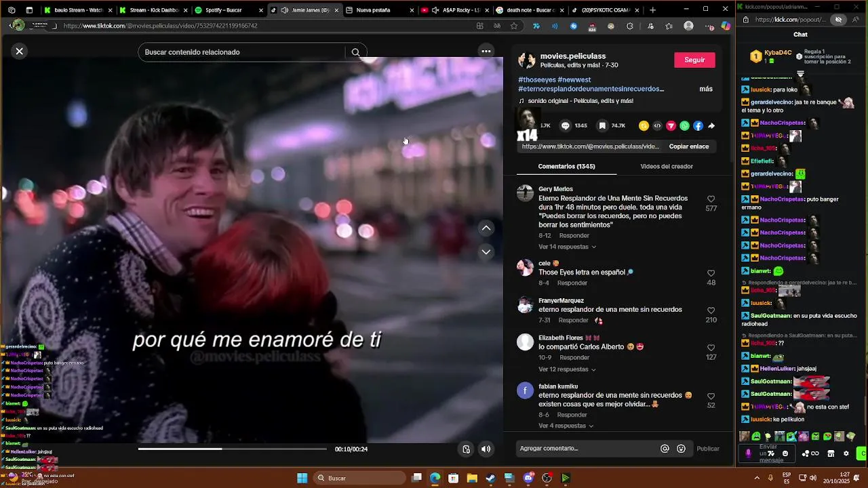The height and width of the screenshot is (488, 868).
Task: Go to previous video with up chevron
Action: pos(486,228)
